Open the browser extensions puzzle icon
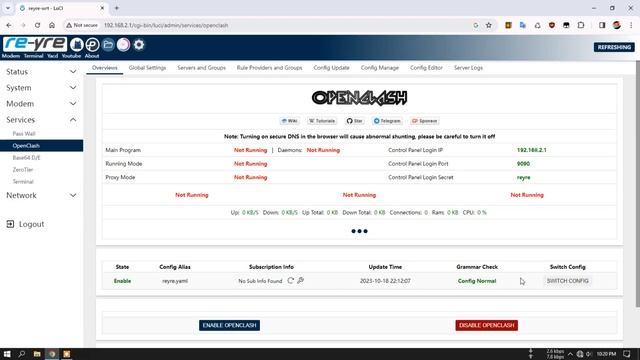Image resolution: width=640 pixels, height=360 pixels. tap(581, 25)
